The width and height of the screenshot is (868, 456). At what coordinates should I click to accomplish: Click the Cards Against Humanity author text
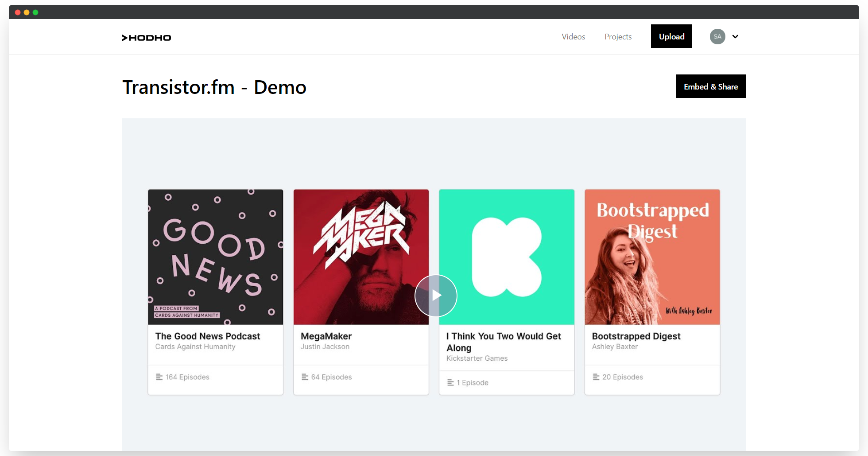pos(195,347)
